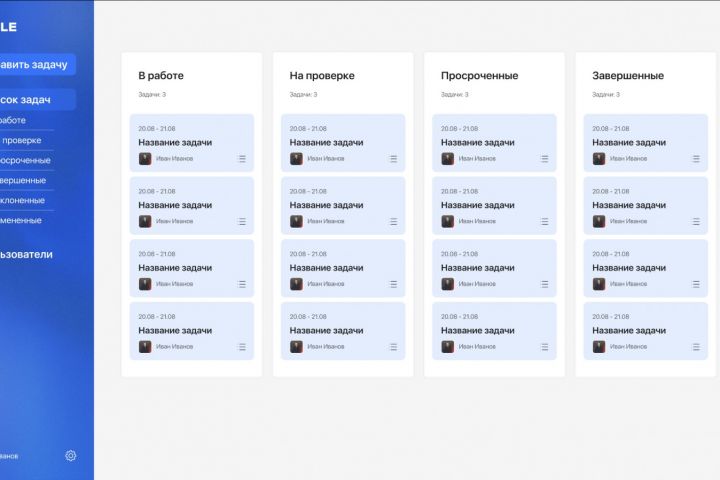Open menu icon of second card in Завершенные
The image size is (720, 480).
696,221
